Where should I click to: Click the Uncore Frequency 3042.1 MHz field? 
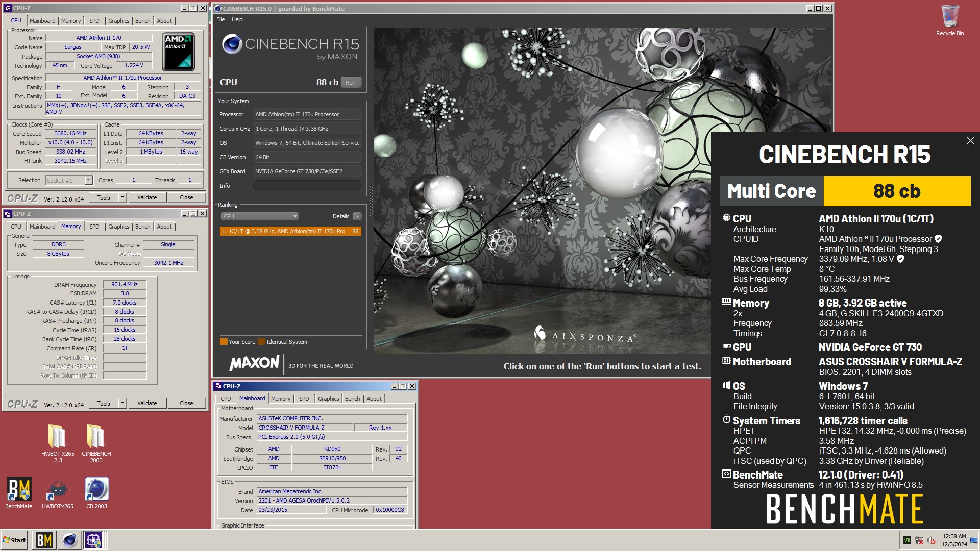click(168, 263)
